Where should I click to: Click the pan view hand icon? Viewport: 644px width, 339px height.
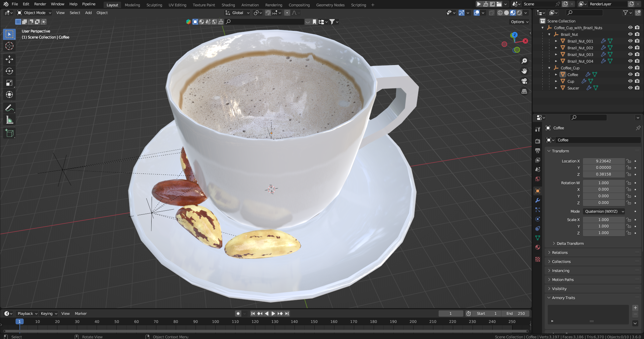click(x=524, y=71)
